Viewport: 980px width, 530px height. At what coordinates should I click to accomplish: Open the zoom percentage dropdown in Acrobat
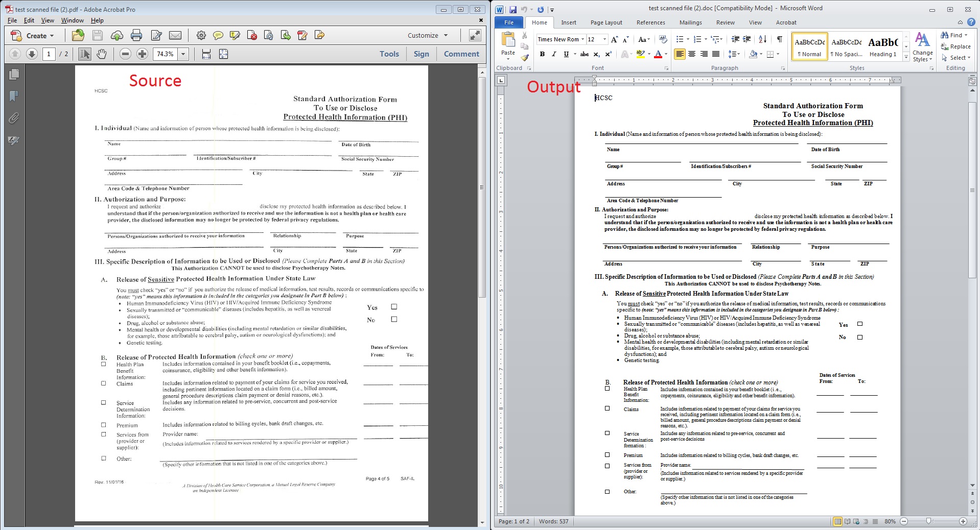pos(183,54)
